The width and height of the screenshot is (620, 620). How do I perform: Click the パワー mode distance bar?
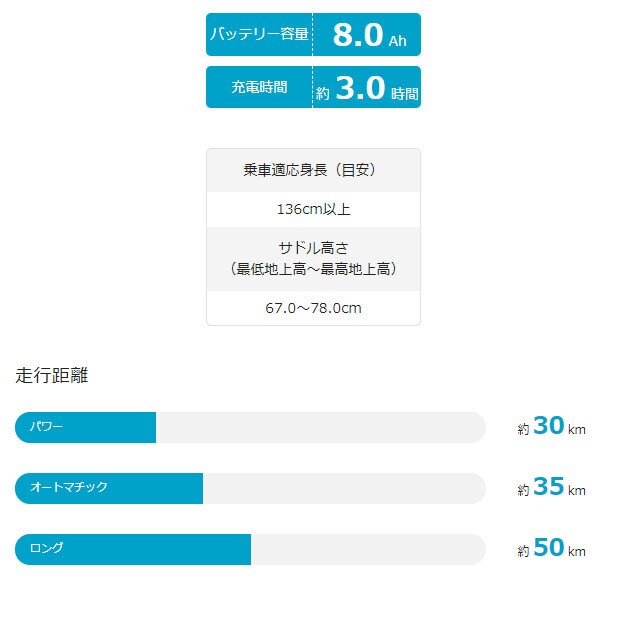tap(85, 427)
